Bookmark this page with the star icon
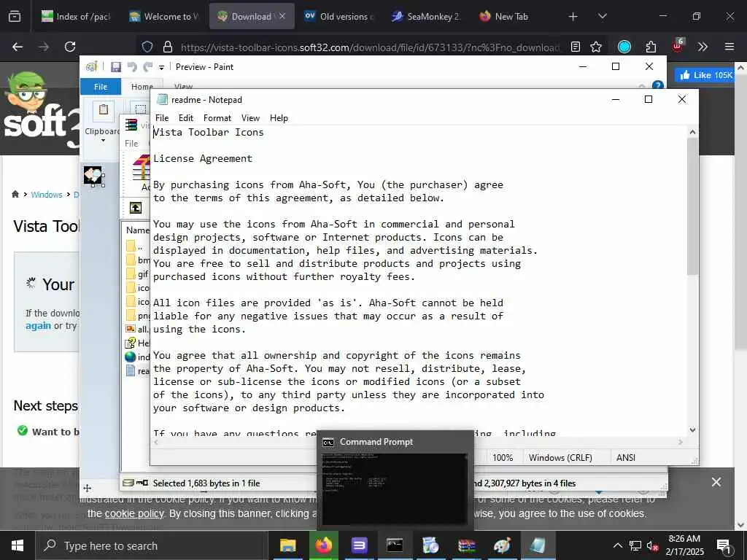 click(595, 47)
